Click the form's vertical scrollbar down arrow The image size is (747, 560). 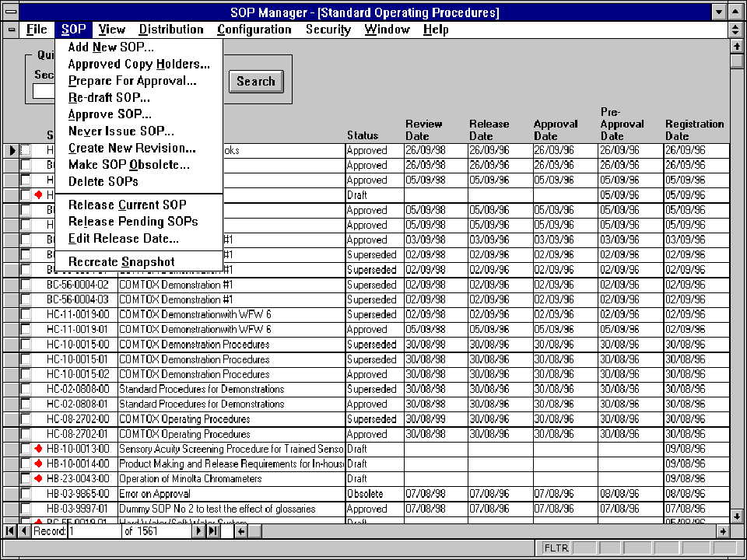point(737,516)
